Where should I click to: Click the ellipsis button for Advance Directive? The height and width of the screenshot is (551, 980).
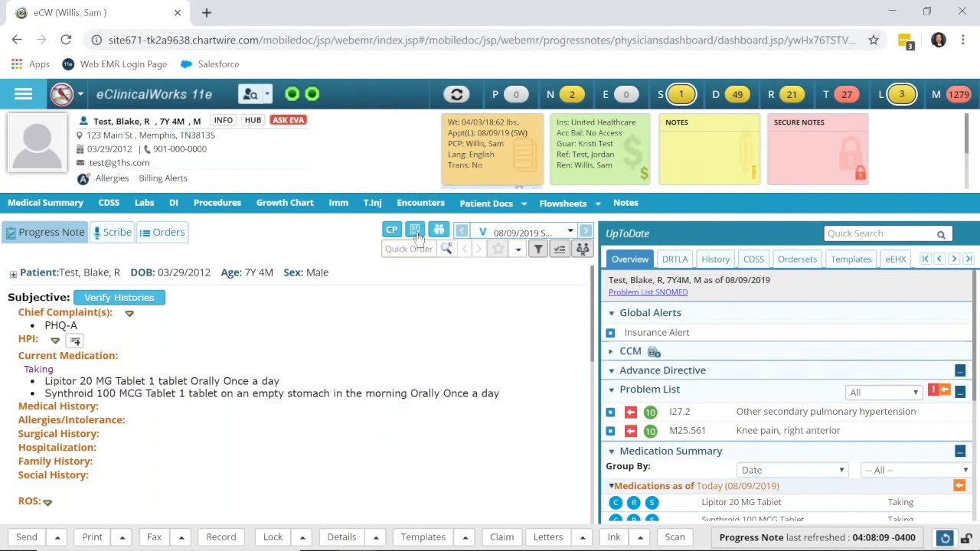(960, 371)
